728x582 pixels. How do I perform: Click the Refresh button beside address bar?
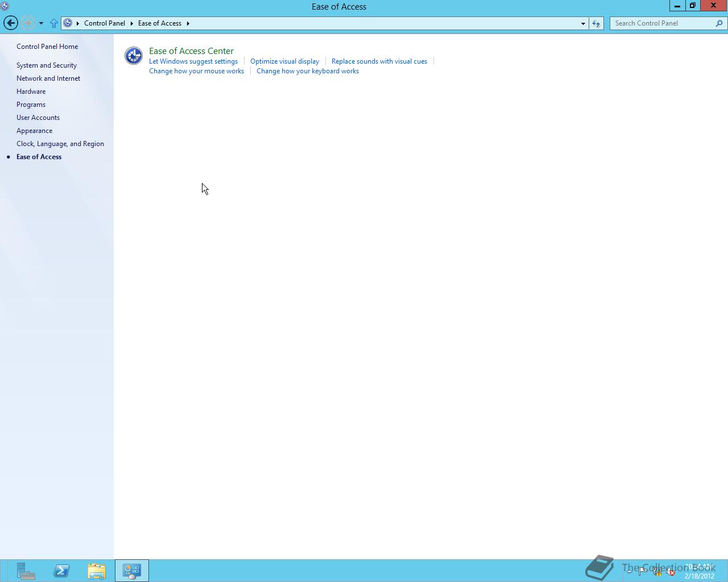[x=596, y=23]
